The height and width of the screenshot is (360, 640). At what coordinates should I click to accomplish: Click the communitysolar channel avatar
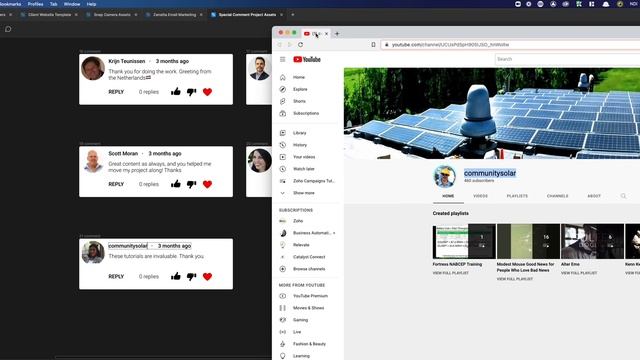(x=444, y=176)
